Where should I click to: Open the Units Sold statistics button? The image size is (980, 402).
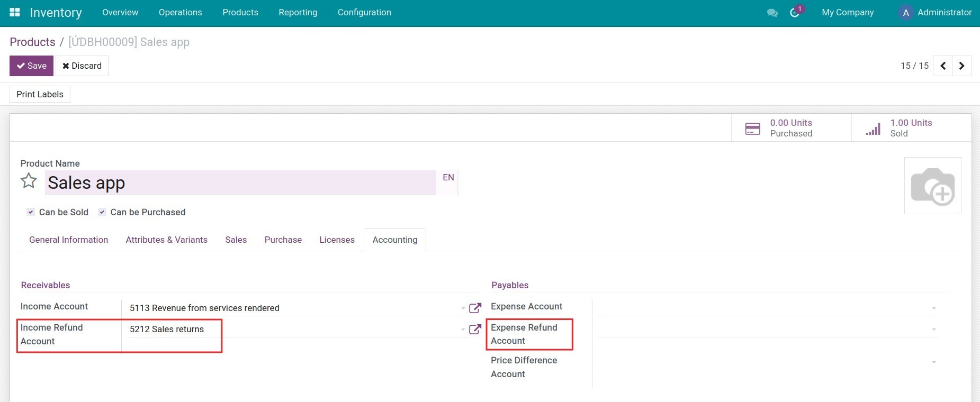point(911,128)
